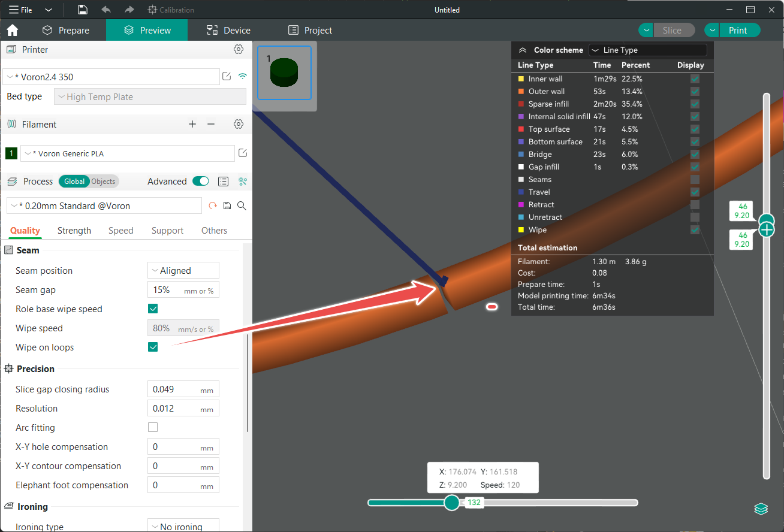Click the Undo arrow in the toolbar
The height and width of the screenshot is (532, 784).
click(107, 10)
